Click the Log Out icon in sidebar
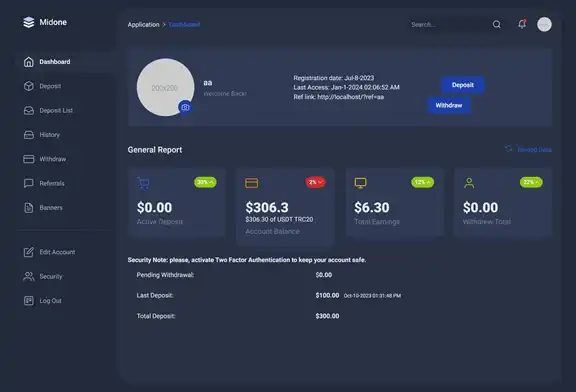This screenshot has height=392, width=576. click(x=29, y=301)
